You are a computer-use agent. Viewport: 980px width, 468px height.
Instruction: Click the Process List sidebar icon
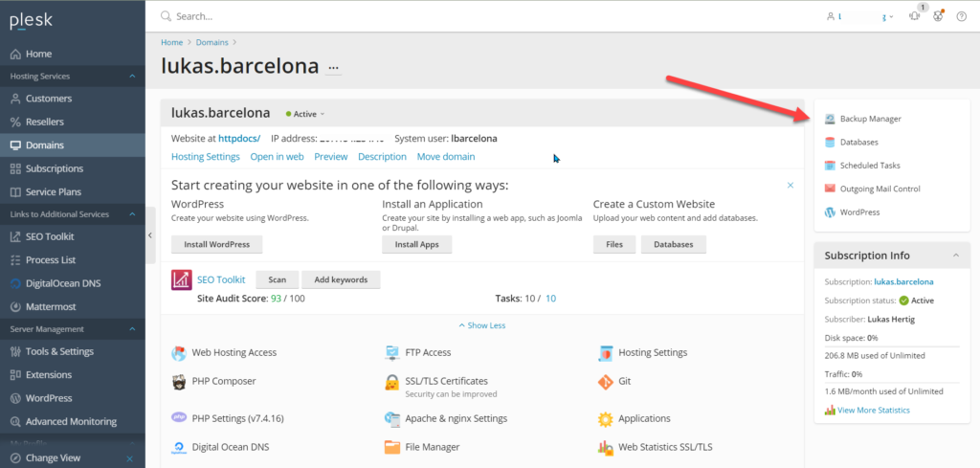click(16, 260)
